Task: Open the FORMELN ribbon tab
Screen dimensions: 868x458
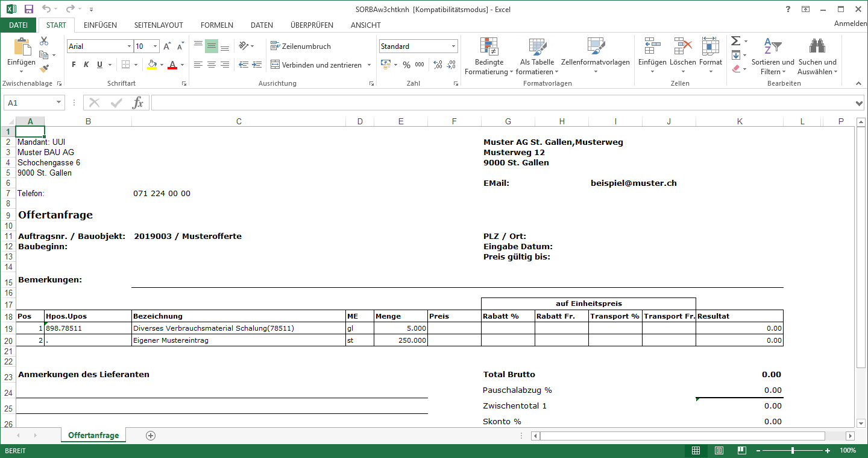Action: coord(216,25)
